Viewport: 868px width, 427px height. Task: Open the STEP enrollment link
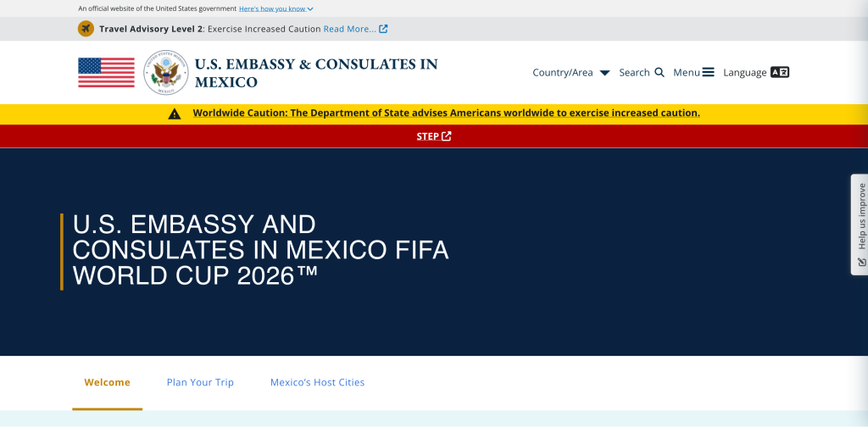click(x=428, y=136)
